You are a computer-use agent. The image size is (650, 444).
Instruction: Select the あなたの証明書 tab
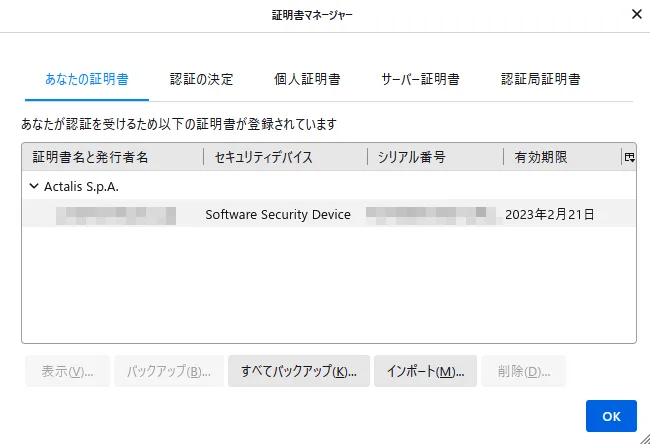tap(87, 79)
